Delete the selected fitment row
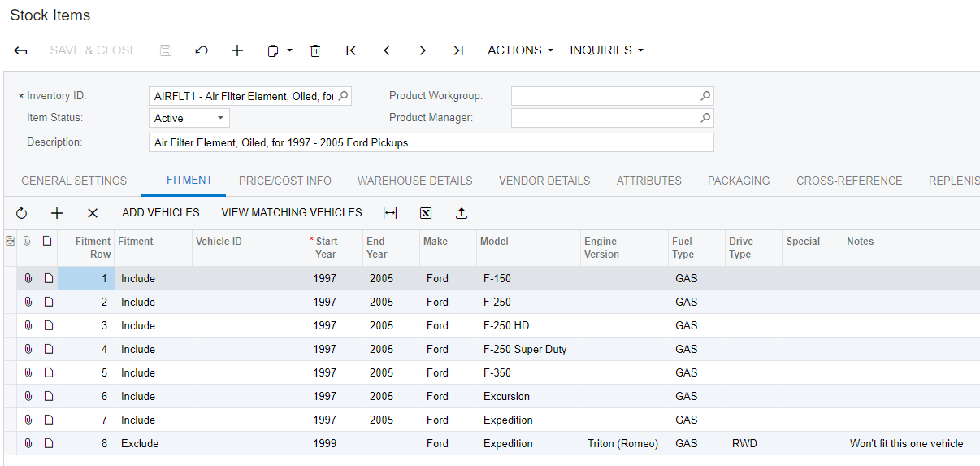Screen dimensions: 980x466 93,213
